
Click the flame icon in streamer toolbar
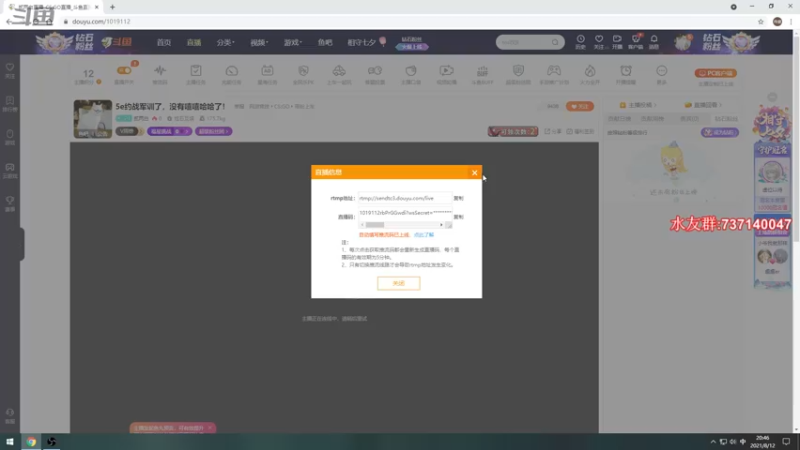[x=590, y=70]
